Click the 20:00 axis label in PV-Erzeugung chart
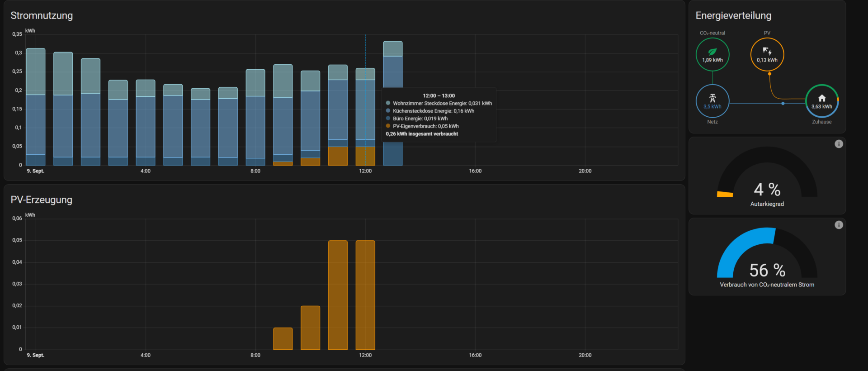This screenshot has height=371, width=868. pyautogui.click(x=585, y=355)
